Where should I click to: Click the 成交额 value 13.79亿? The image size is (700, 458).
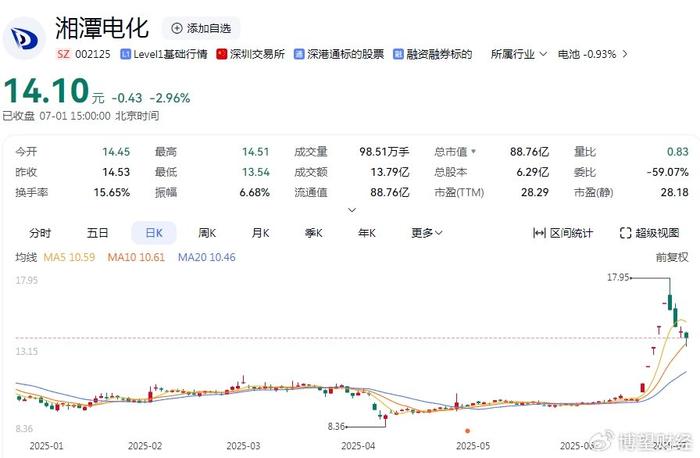click(x=390, y=172)
